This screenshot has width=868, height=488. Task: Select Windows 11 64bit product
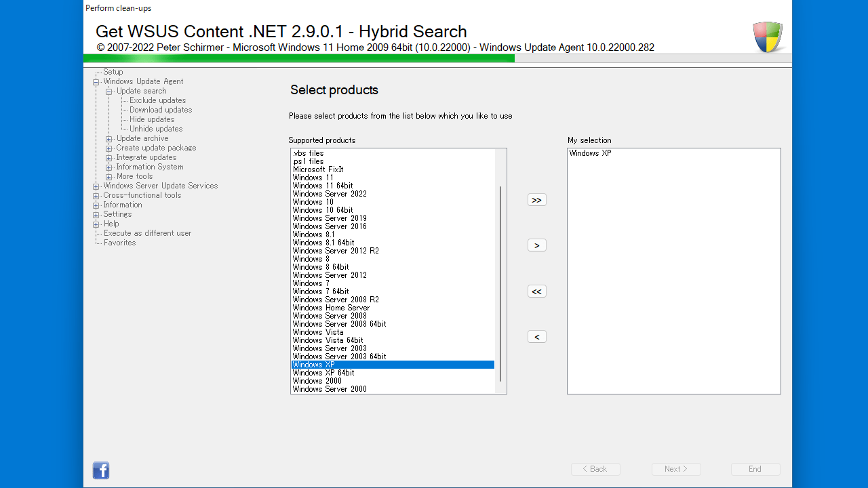pyautogui.click(x=393, y=186)
